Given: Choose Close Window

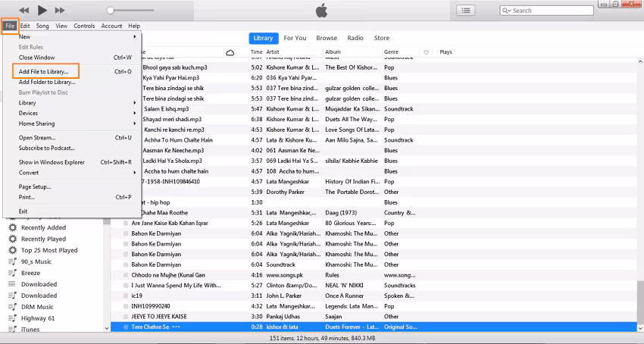Looking at the screenshot, I should pyautogui.click(x=72, y=58).
